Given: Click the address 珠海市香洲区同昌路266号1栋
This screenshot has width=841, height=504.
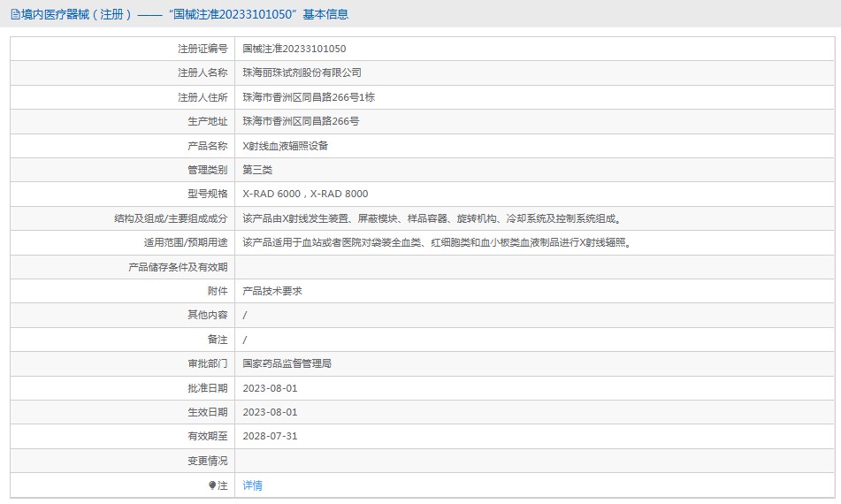Looking at the screenshot, I should click(309, 97).
